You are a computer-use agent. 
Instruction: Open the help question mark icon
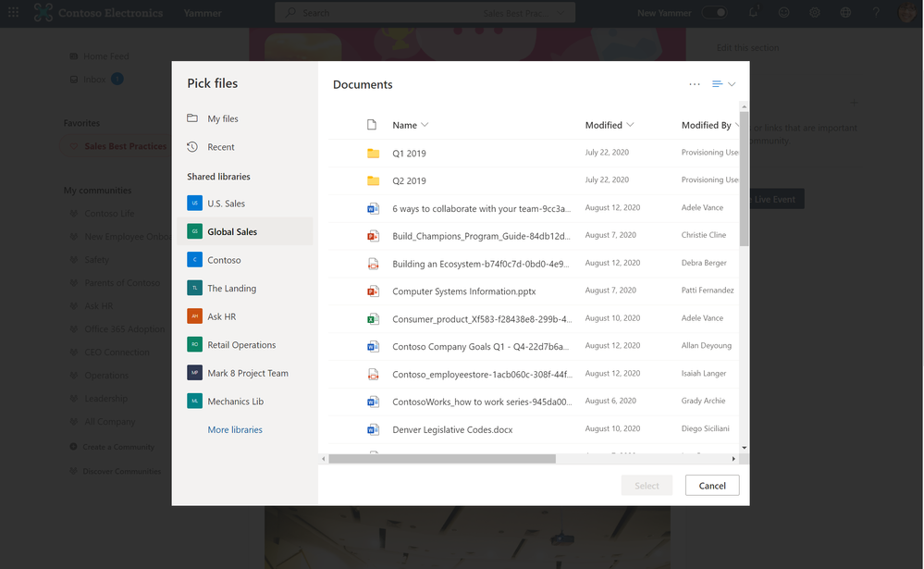(876, 12)
